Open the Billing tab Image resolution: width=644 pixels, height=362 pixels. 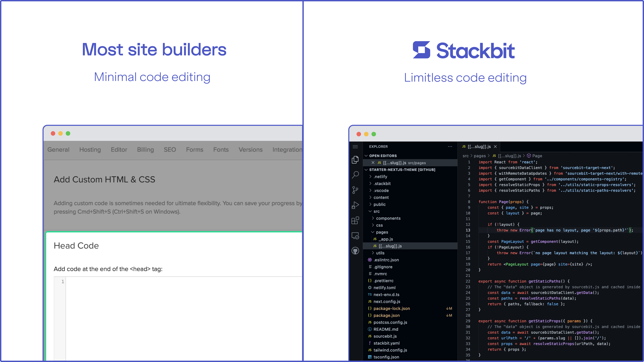145,150
